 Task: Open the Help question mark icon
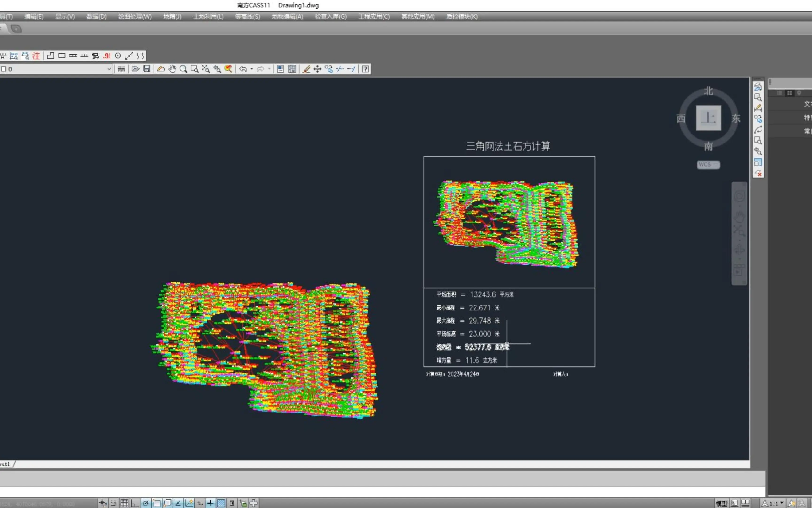click(365, 69)
